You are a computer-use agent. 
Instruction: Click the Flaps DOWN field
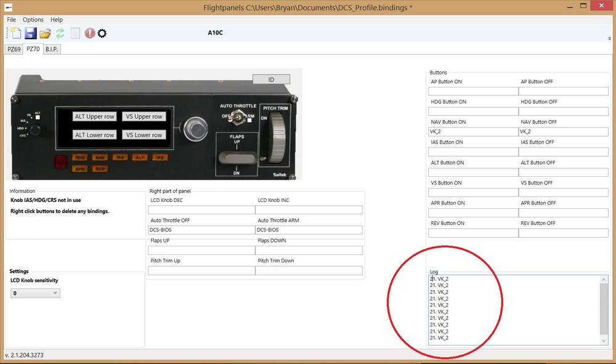point(309,250)
